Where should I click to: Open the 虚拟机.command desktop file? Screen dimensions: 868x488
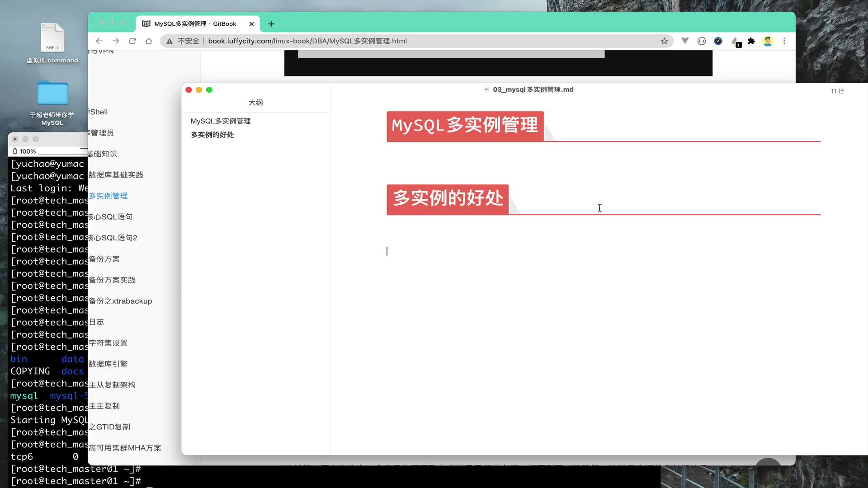click(52, 43)
